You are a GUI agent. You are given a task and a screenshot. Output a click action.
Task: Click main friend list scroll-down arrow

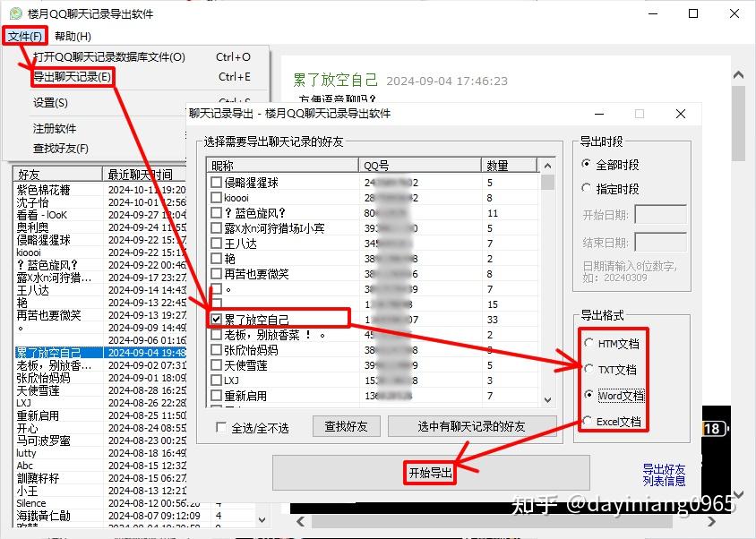click(x=262, y=519)
